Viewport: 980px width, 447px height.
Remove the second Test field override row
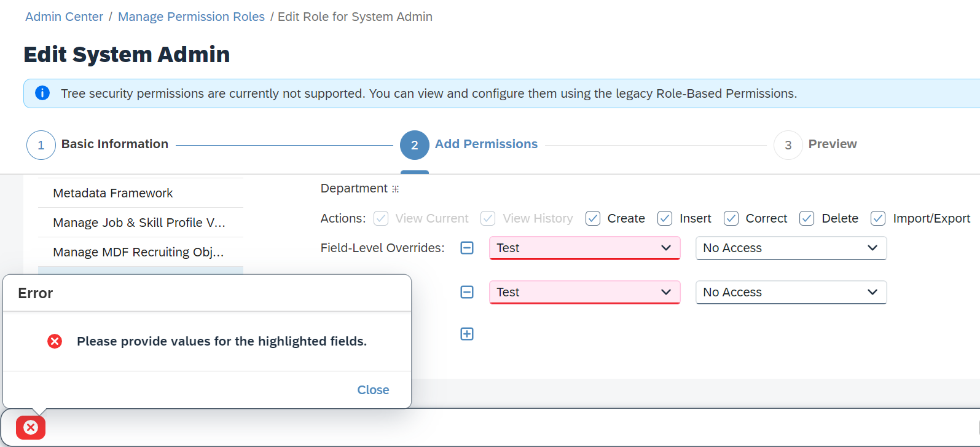pyautogui.click(x=467, y=292)
